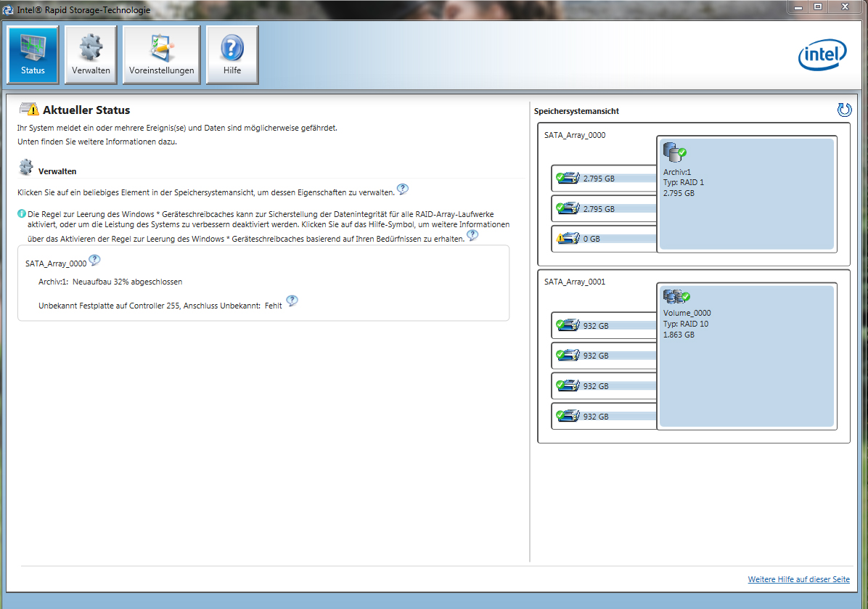This screenshot has width=868, height=609.
Task: Click the 1.863 GB volume size text
Action: click(x=679, y=335)
